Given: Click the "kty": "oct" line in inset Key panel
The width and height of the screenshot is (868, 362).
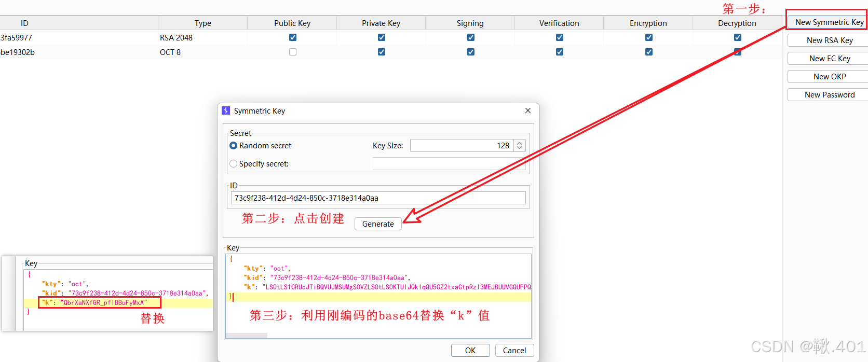Looking at the screenshot, I should (x=65, y=284).
